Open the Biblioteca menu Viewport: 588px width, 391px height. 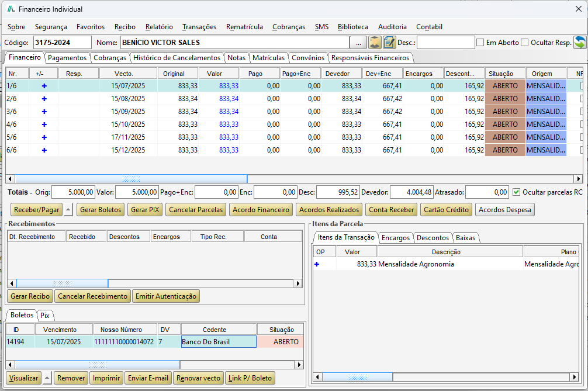click(353, 27)
